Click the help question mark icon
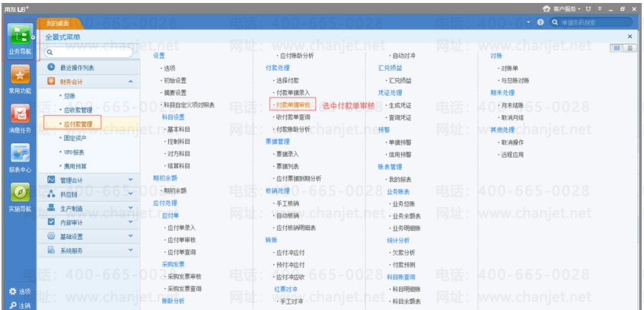Screen dimensions: 644x310 540,23
